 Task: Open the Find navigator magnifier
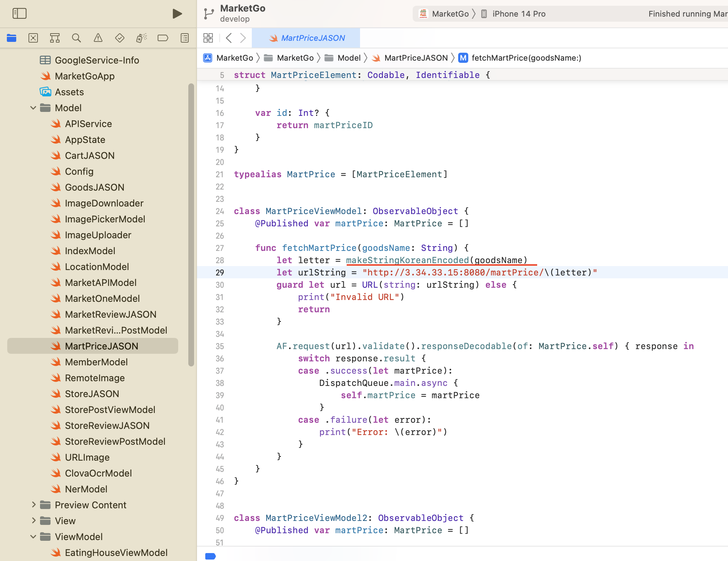[x=76, y=38]
